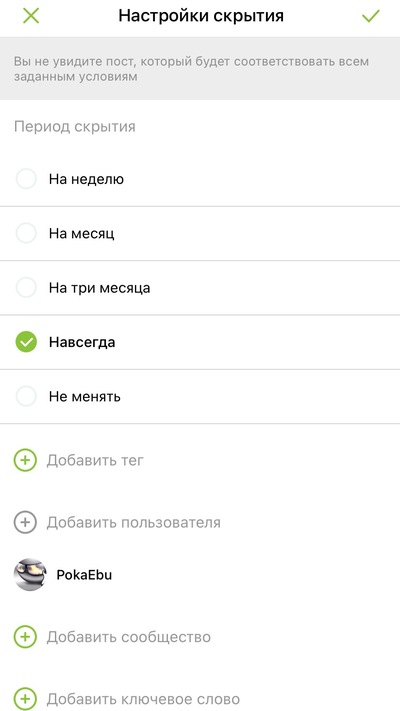400x711 pixels.
Task: Tap the plus icon beside Добавить сообщество
Action: 25,637
